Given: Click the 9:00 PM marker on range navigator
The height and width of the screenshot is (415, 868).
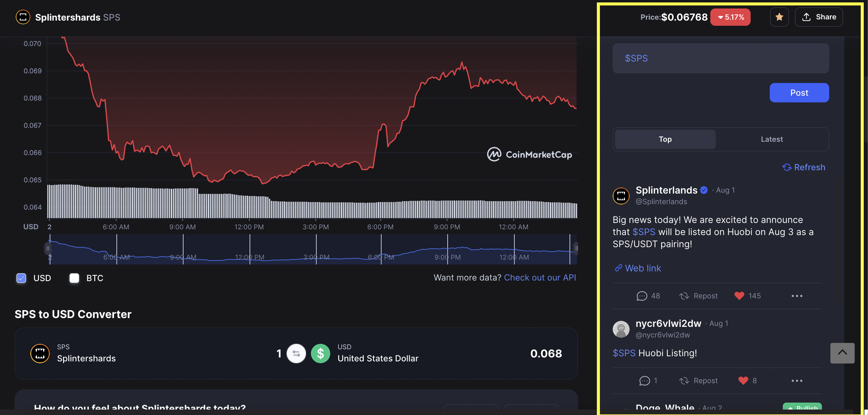Looking at the screenshot, I should (x=447, y=257).
